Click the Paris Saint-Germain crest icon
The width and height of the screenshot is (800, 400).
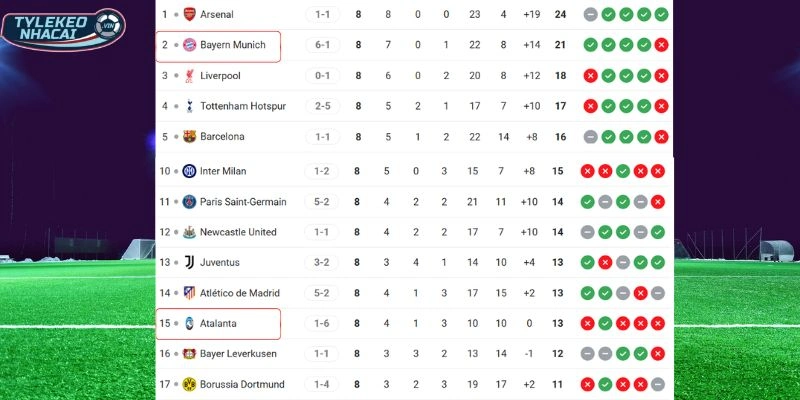(x=189, y=202)
